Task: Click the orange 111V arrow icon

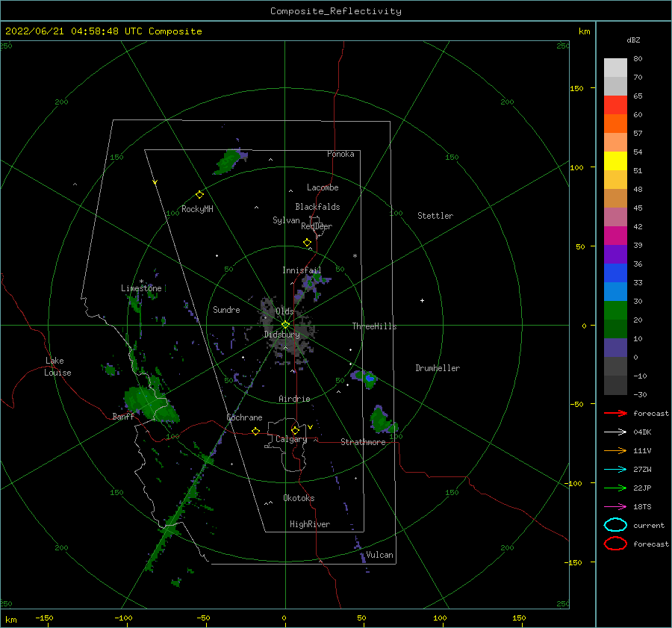Action: coord(615,450)
